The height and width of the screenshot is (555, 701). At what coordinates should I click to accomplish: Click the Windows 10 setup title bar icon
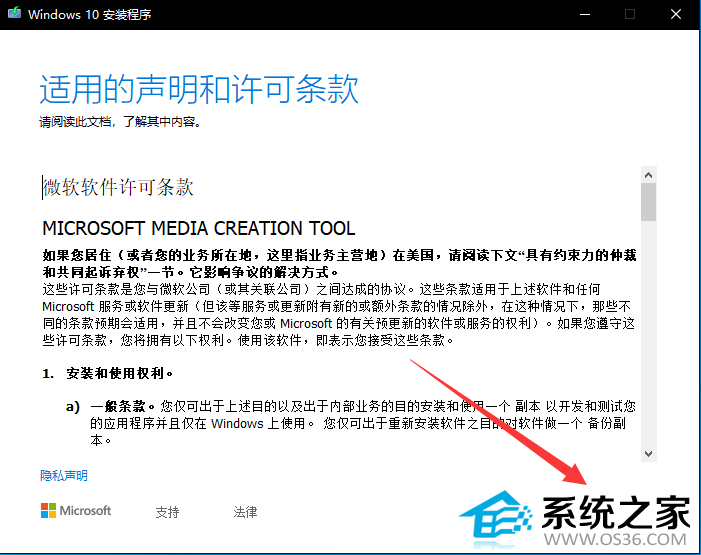[x=14, y=13]
